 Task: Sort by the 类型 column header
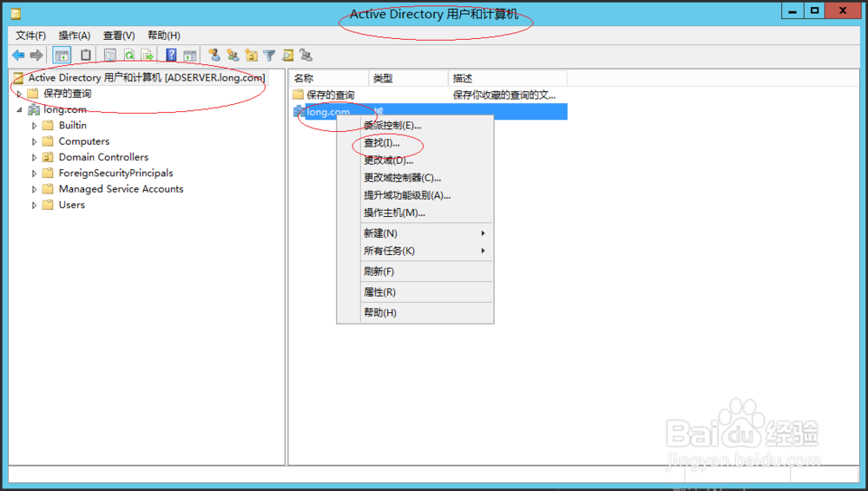[x=409, y=78]
